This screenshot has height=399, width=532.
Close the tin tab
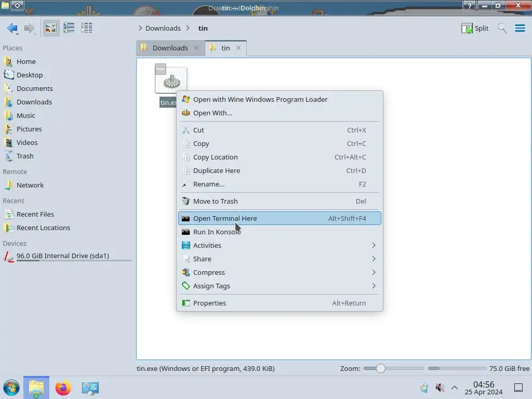pos(238,48)
